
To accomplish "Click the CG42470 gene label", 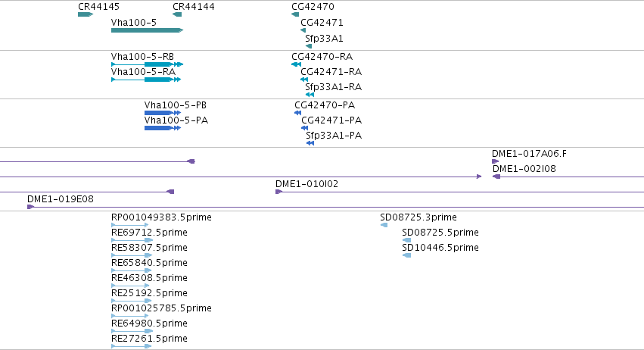I will tap(313, 7).
